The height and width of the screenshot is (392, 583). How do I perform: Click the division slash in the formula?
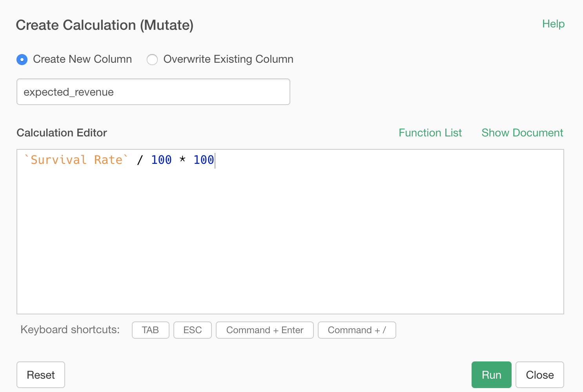[140, 160]
